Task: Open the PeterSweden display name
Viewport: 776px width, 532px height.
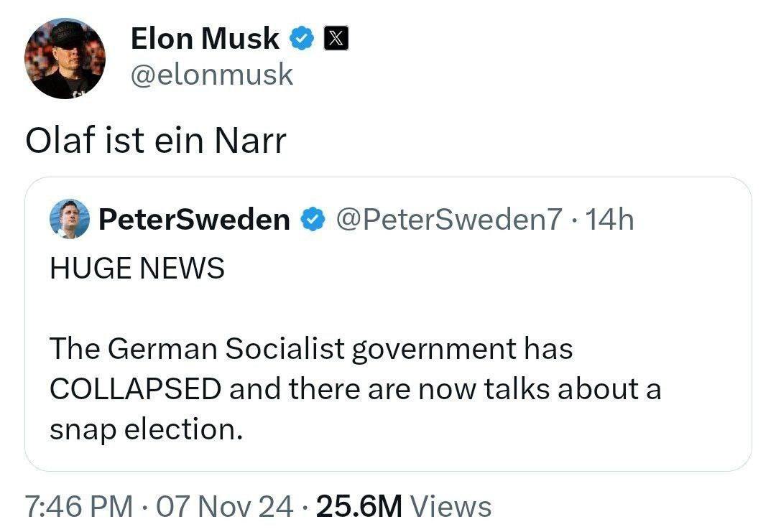Action: [x=194, y=220]
